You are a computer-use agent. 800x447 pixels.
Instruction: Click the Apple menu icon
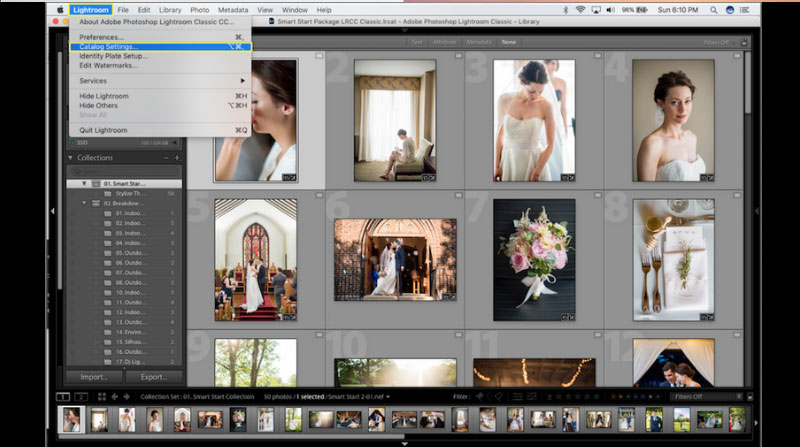coord(59,9)
